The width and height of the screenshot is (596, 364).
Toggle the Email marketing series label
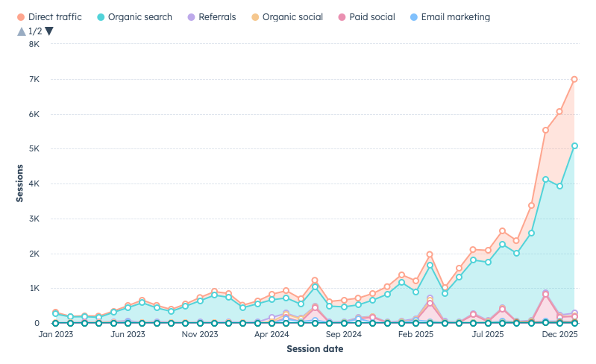coord(456,16)
